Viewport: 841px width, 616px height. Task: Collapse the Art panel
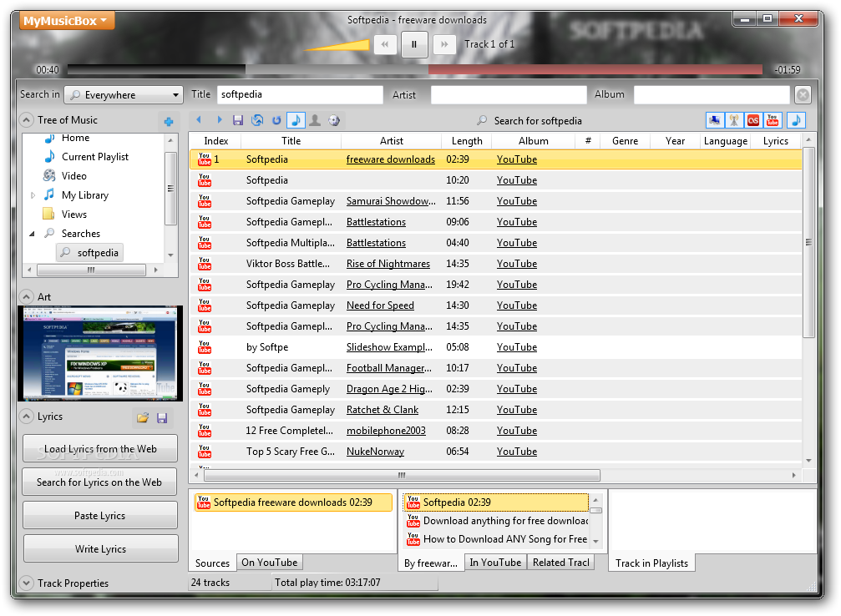pyautogui.click(x=26, y=296)
